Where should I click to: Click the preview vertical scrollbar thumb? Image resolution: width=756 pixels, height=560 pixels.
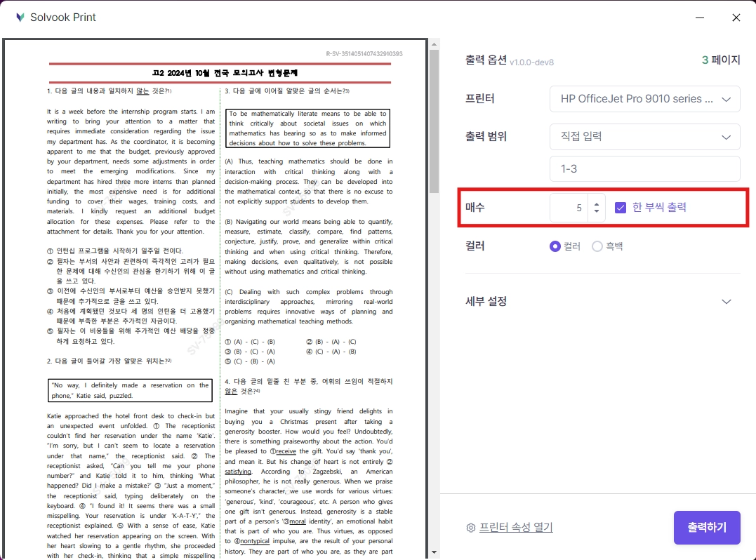click(x=434, y=121)
